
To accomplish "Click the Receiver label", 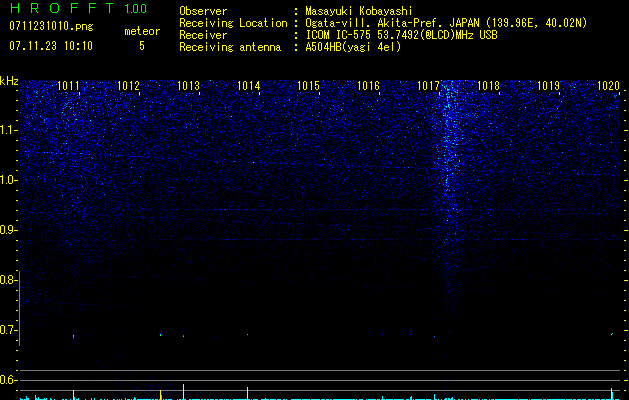I will click(203, 35).
